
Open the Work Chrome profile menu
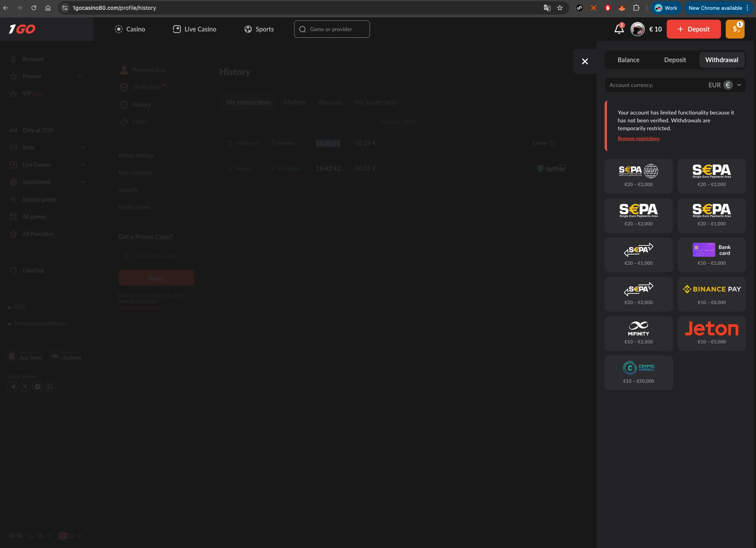point(666,8)
